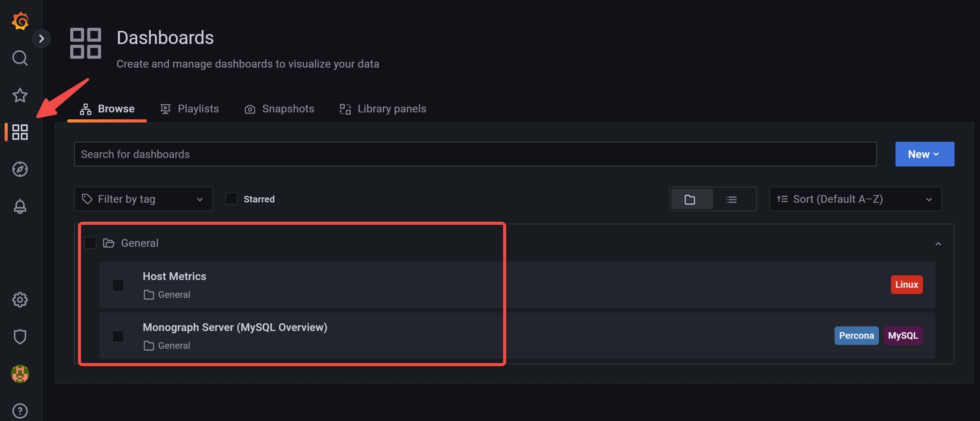This screenshot has height=421, width=980.
Task: Click the Search for dashboards field
Action: pyautogui.click(x=475, y=154)
